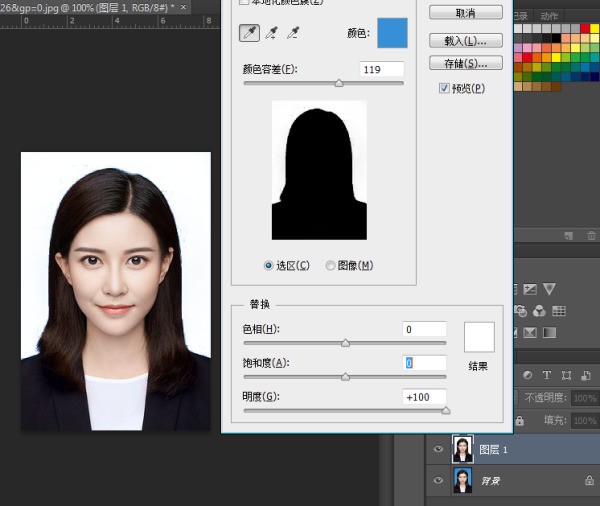Toggle the 预览 (Preview) checkbox

tap(444, 88)
